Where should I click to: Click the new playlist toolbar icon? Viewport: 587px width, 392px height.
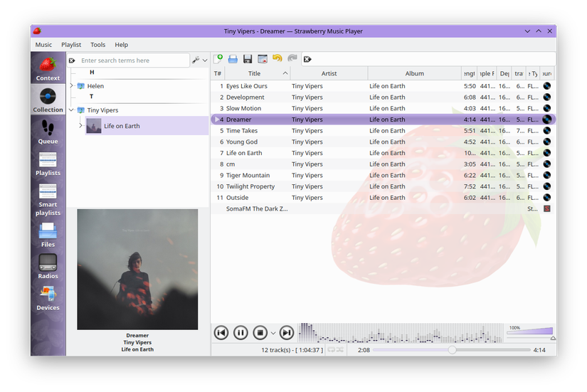218,59
